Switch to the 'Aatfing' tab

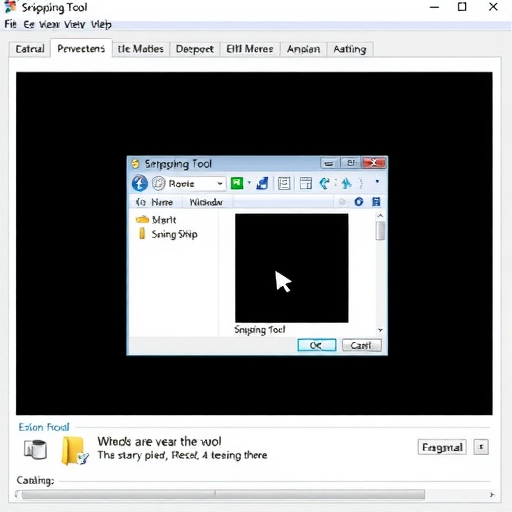pyautogui.click(x=350, y=49)
